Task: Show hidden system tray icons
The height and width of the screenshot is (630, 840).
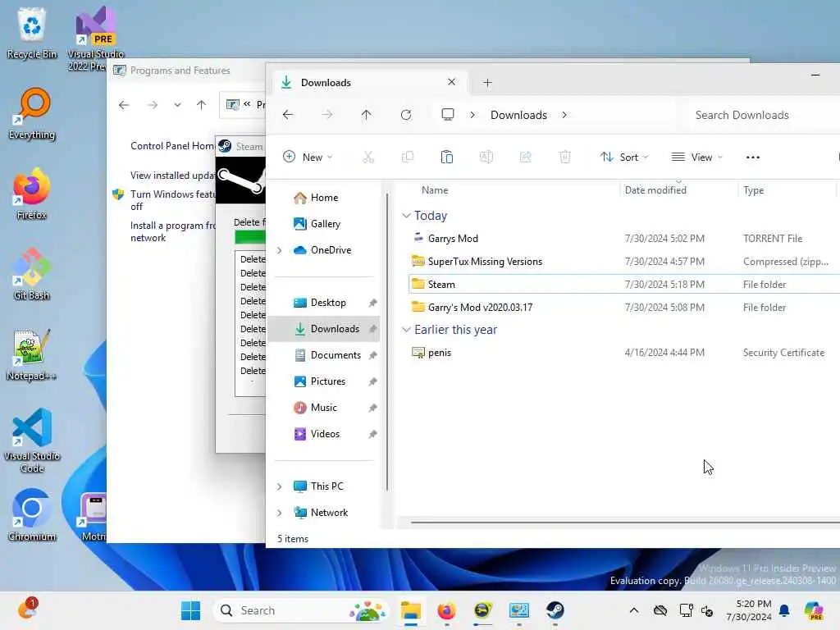Action: pos(634,610)
